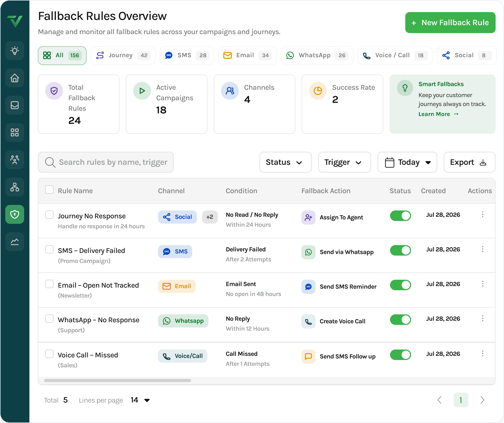Click the green V logo in sidebar
This screenshot has width=504, height=423.
15,21
